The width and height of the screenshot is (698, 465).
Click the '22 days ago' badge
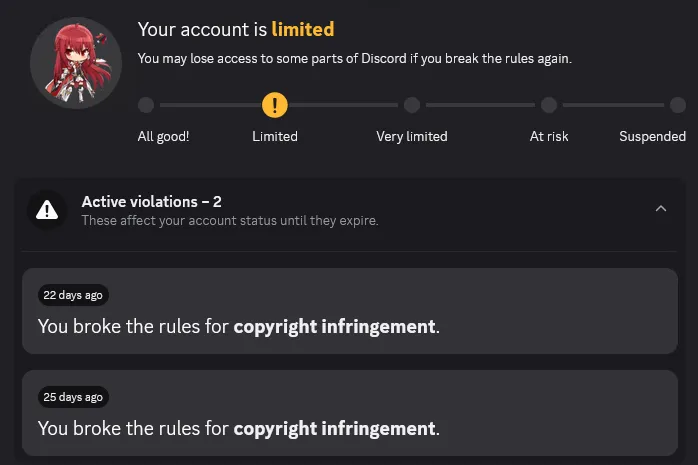[x=73, y=295]
